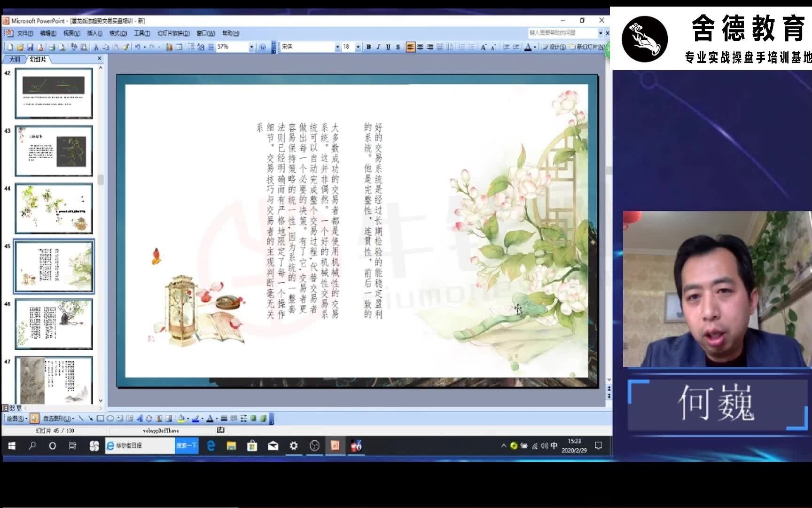This screenshot has width=812, height=508.
Task: Click the drawing toolbar font color A swatch
Action: coord(210,419)
